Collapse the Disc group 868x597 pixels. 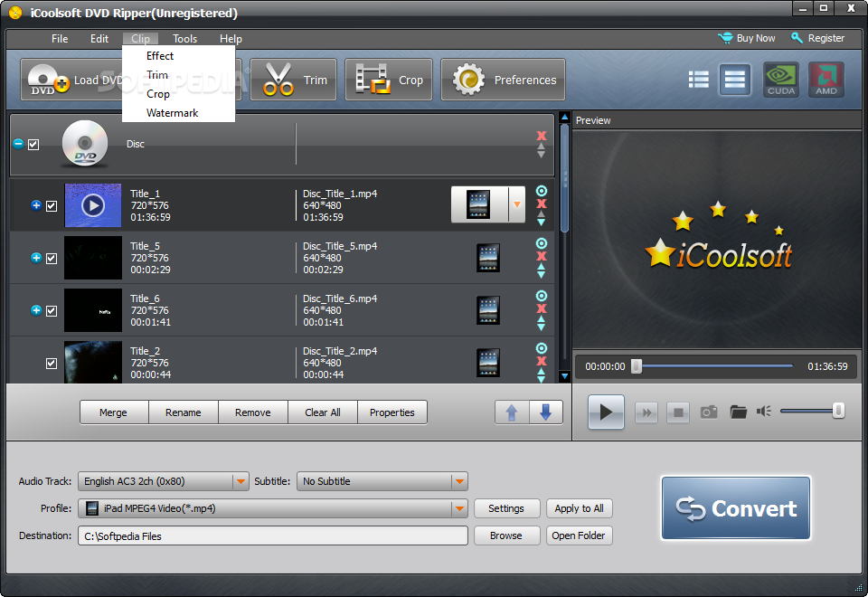click(x=18, y=144)
